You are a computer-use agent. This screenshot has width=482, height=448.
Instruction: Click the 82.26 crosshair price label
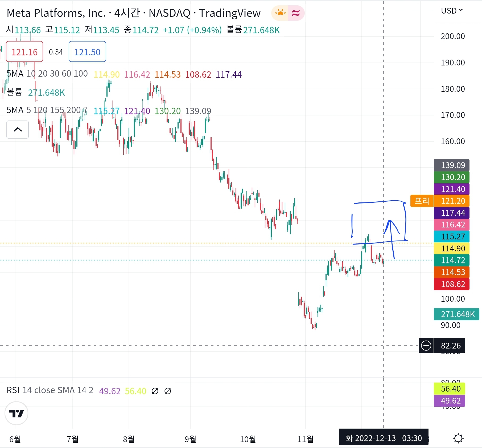[x=449, y=346]
